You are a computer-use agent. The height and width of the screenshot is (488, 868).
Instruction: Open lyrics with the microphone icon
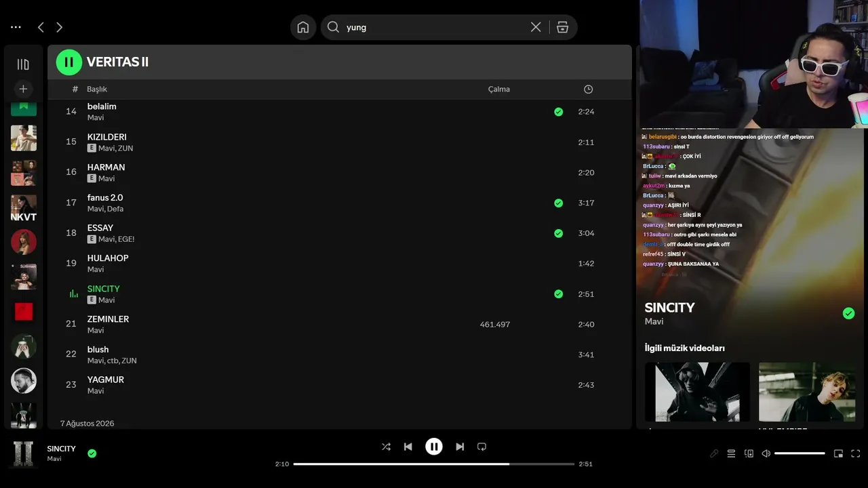(714, 453)
